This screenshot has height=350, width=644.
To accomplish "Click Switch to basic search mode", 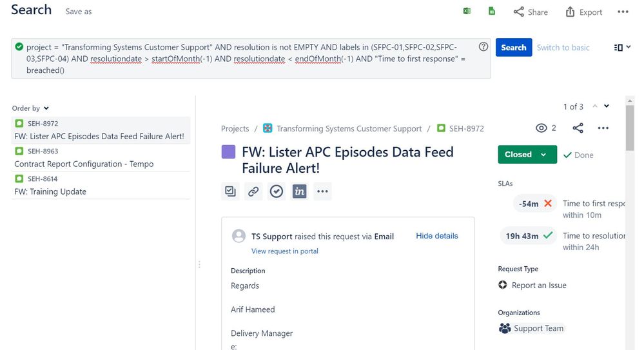I will [x=563, y=47].
